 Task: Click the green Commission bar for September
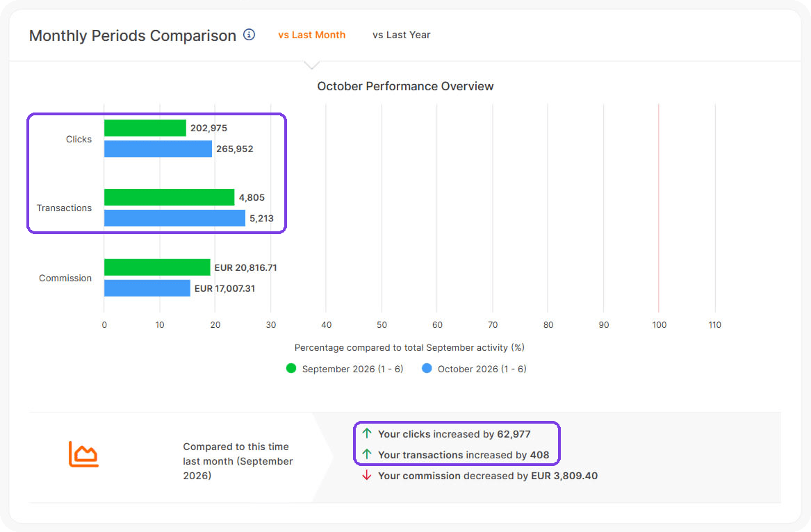(x=157, y=267)
